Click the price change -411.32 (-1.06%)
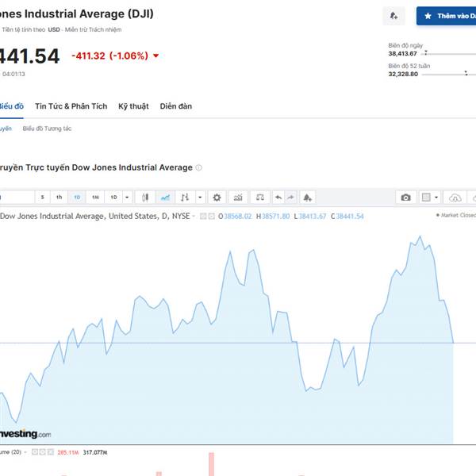This screenshot has height=476, width=476. pos(110,56)
